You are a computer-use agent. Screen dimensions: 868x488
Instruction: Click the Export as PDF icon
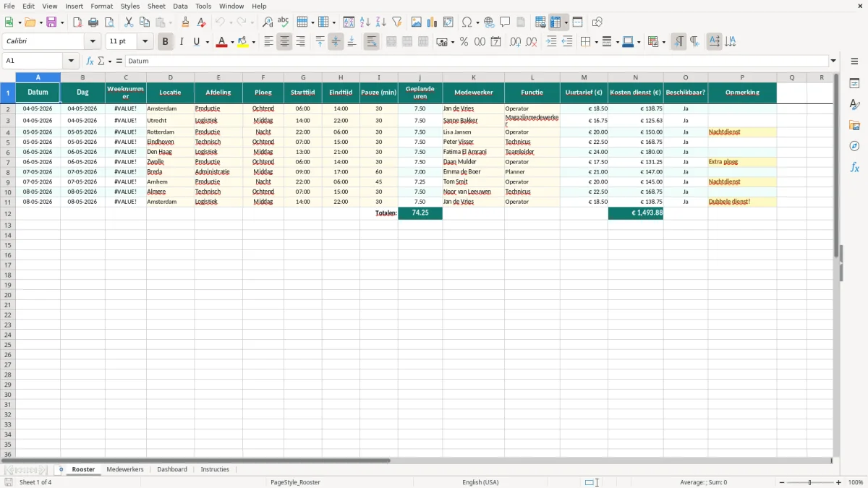point(77,22)
